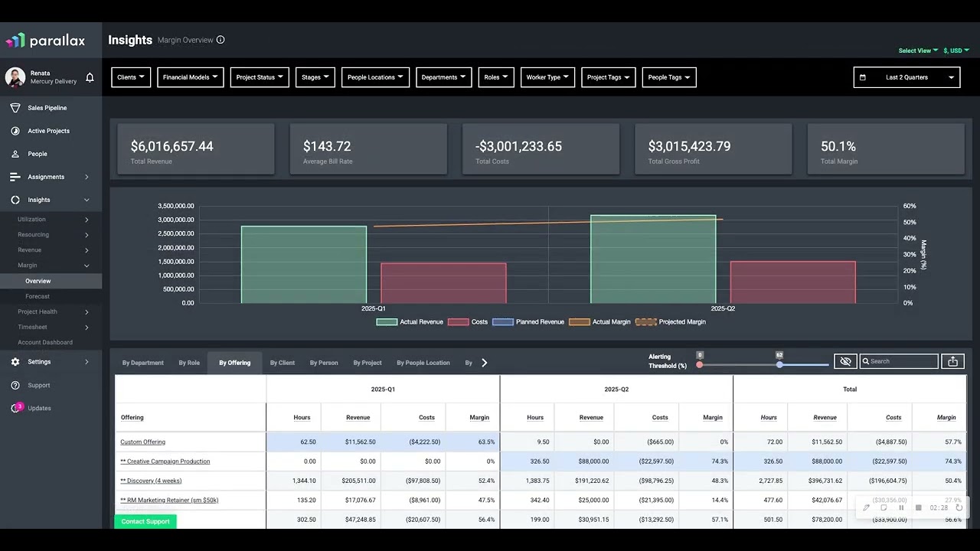This screenshot has height=551, width=980.
Task: Stop the screen recording
Action: pyautogui.click(x=919, y=507)
